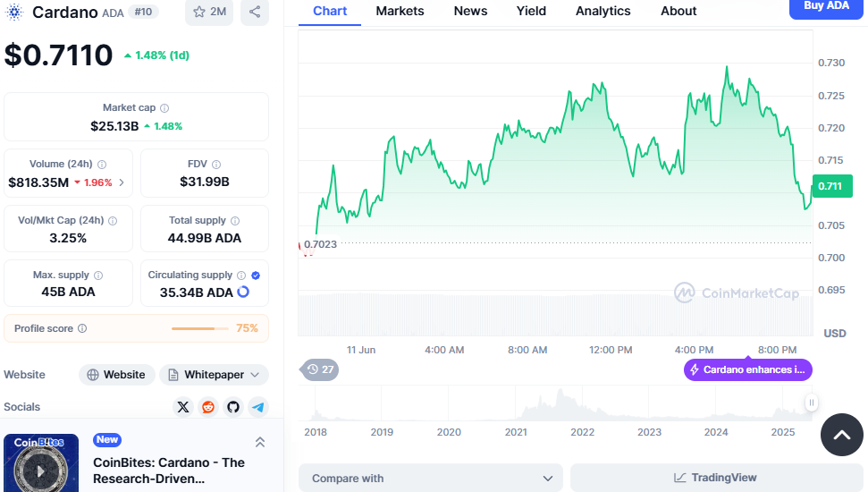
Task: Show FDV info icon
Action: point(216,165)
